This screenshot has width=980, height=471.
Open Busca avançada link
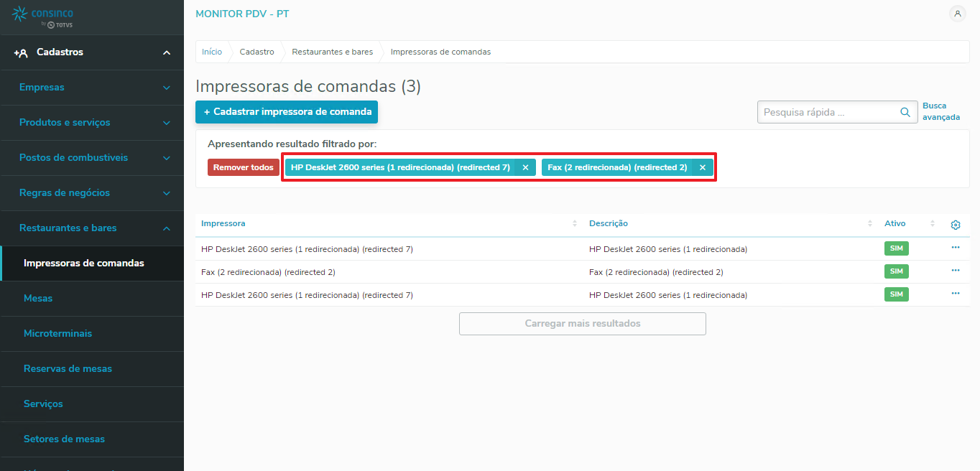point(941,111)
